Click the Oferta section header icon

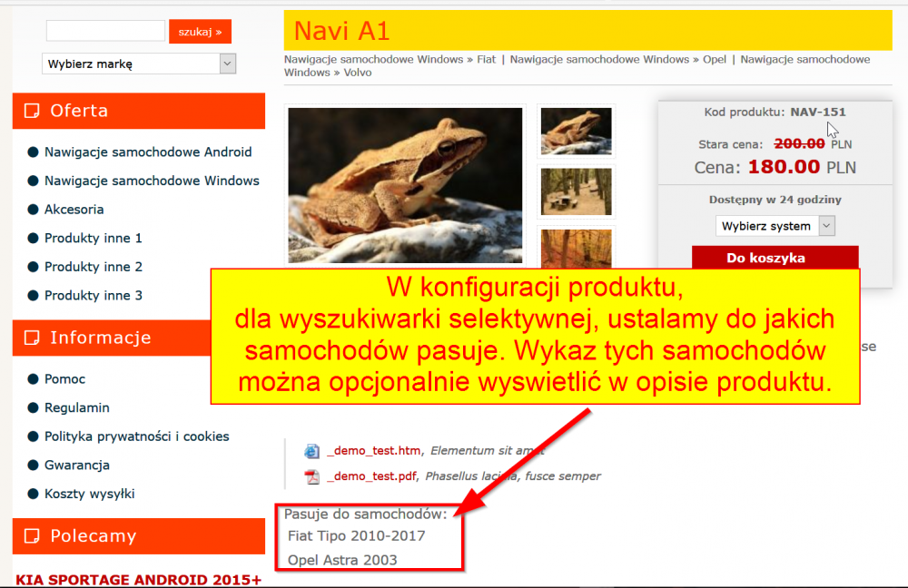(x=32, y=111)
